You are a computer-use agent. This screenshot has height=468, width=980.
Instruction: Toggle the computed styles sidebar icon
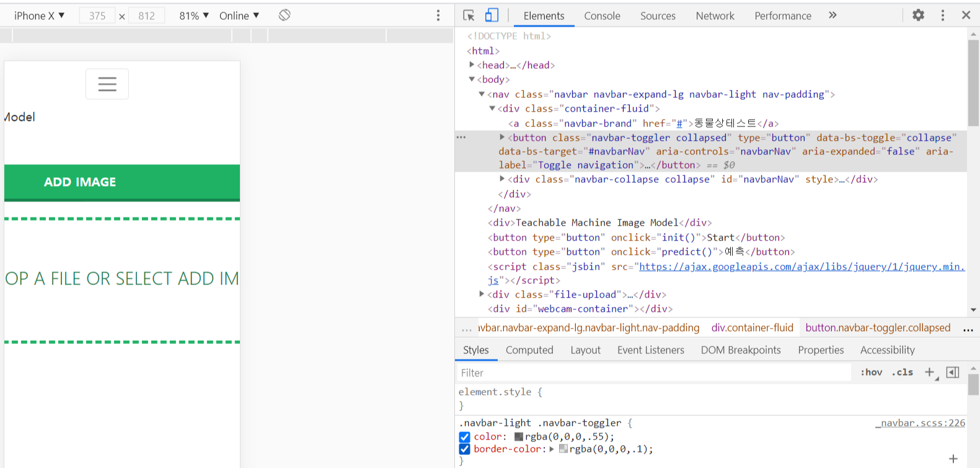tap(953, 373)
